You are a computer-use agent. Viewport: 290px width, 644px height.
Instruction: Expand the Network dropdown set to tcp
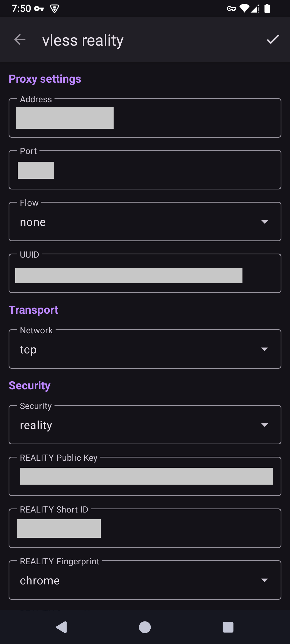145,349
